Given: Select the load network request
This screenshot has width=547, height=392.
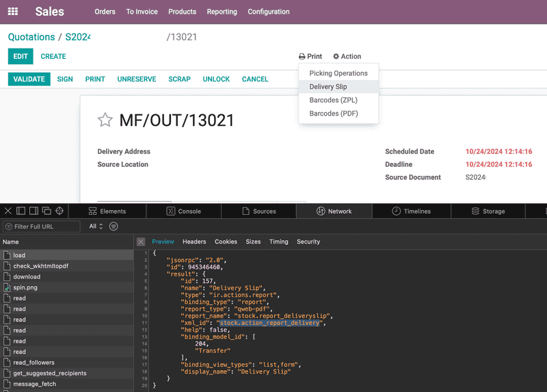Looking at the screenshot, I should [67, 255].
